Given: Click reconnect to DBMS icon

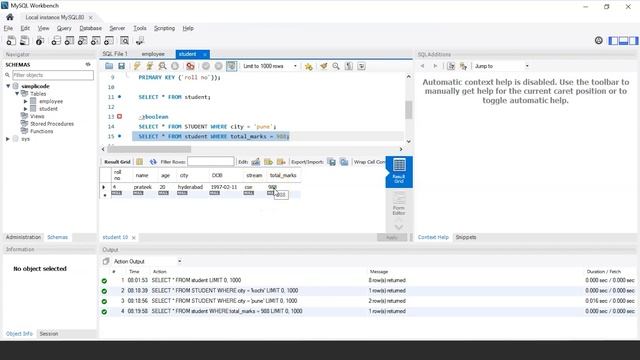Looking at the screenshot, I should (x=140, y=40).
